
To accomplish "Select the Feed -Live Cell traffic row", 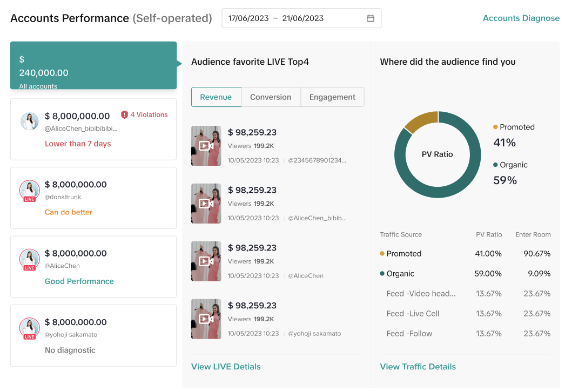I will point(465,314).
